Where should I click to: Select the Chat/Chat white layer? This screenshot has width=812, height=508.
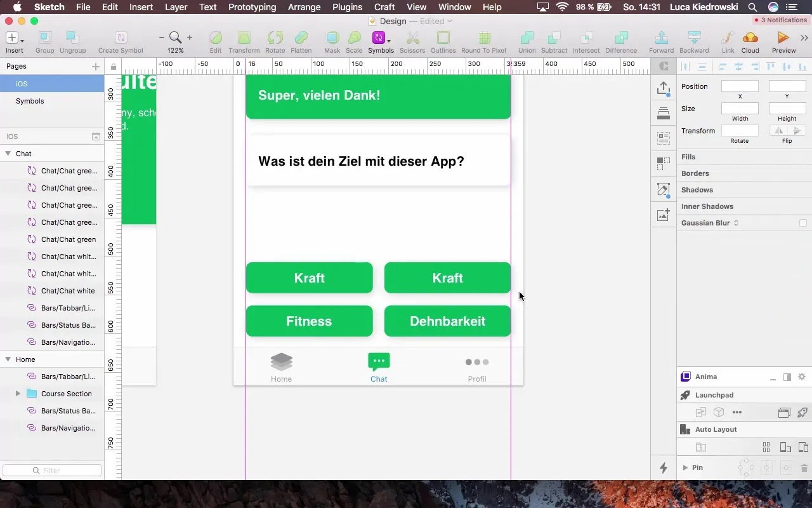52,291
